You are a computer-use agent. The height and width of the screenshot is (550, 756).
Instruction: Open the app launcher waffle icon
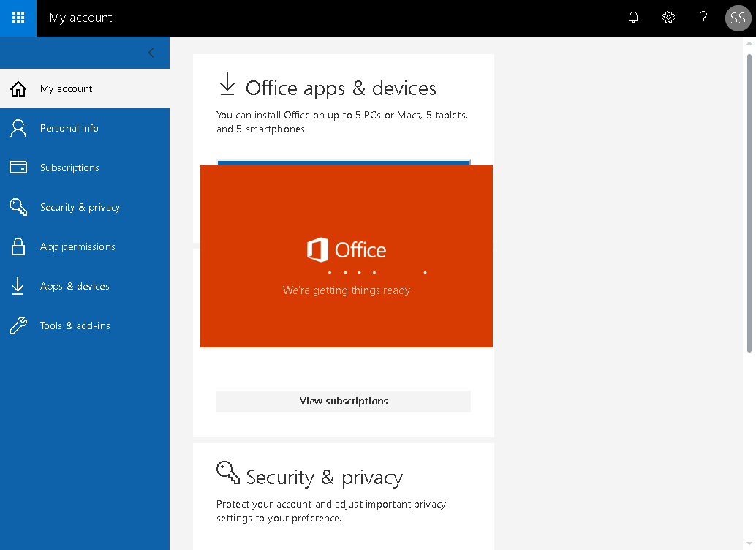click(18, 18)
